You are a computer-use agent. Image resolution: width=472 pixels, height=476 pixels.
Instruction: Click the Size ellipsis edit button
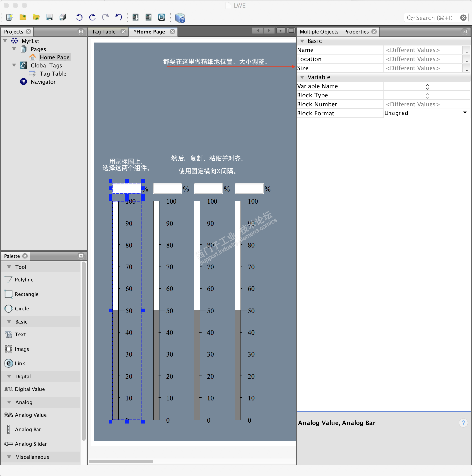[x=466, y=69]
